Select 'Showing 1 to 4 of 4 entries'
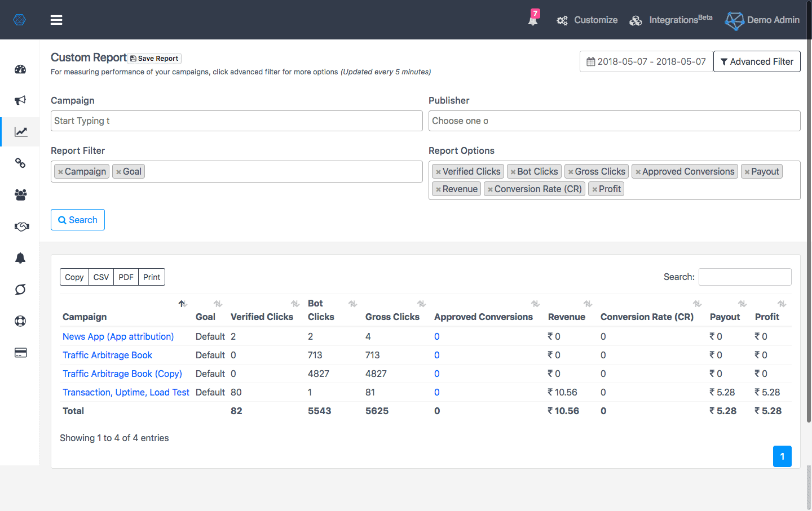The height and width of the screenshot is (511, 812). tap(114, 438)
